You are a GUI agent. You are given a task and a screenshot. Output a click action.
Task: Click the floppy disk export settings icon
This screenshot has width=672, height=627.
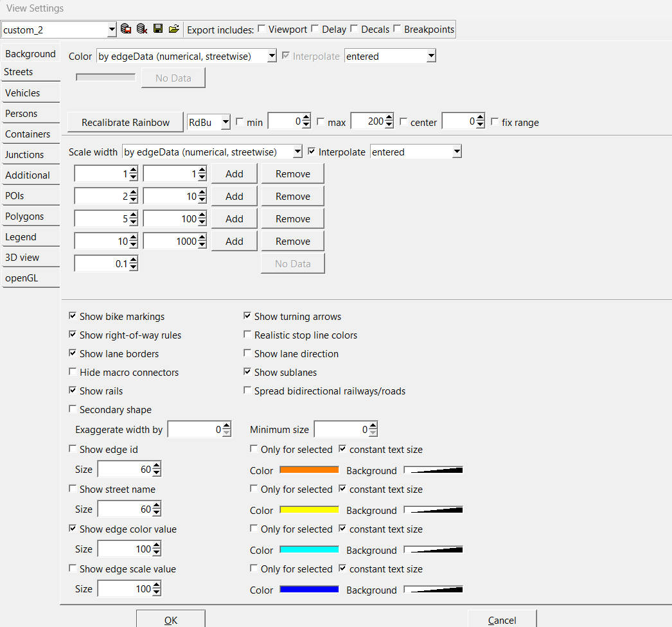pos(158,29)
